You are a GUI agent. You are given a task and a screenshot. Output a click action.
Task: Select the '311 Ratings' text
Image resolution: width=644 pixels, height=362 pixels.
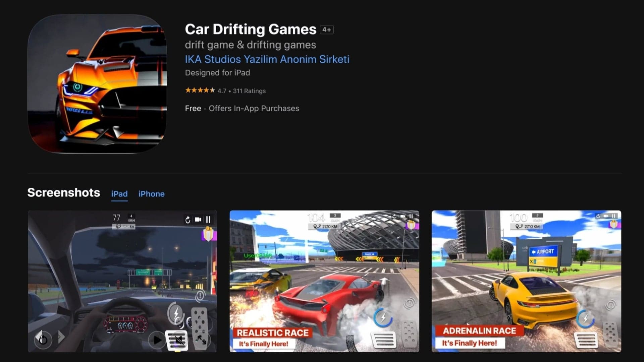tap(249, 91)
